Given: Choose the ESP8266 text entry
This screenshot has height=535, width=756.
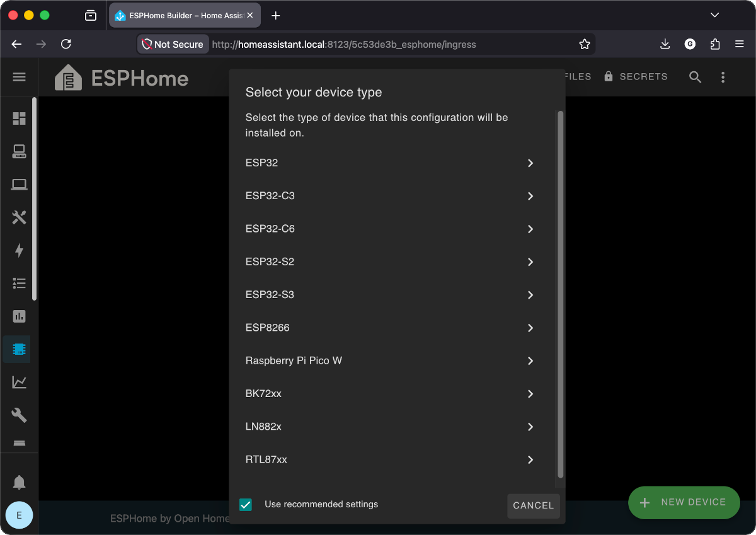Looking at the screenshot, I should tap(268, 328).
